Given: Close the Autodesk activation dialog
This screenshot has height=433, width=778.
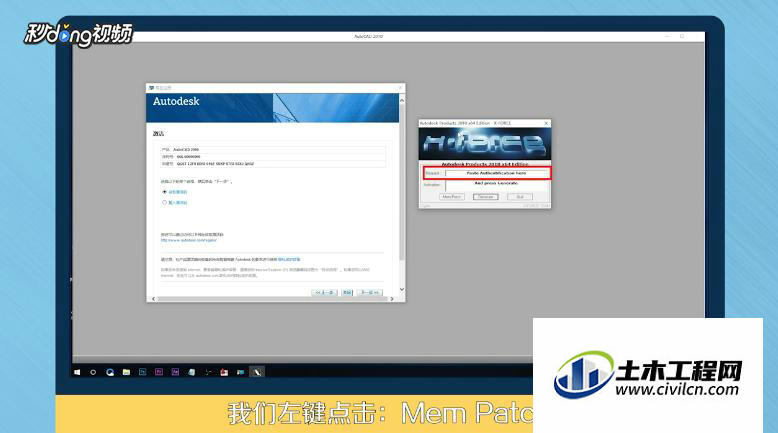Looking at the screenshot, I should 400,88.
